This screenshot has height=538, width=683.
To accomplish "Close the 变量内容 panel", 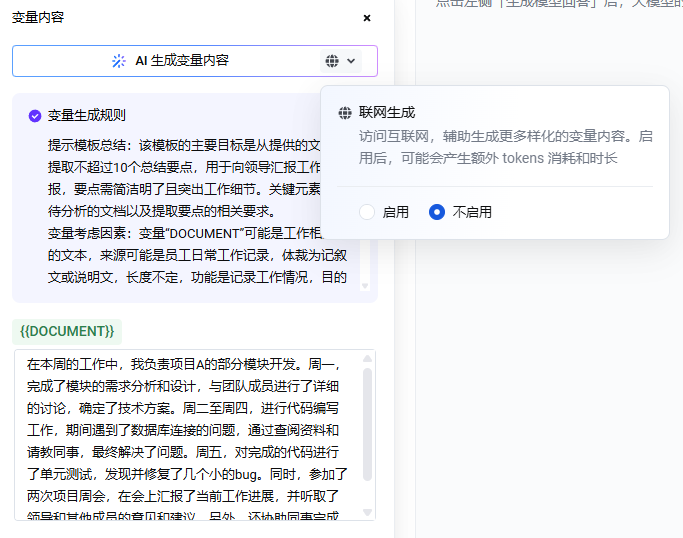I will (367, 18).
